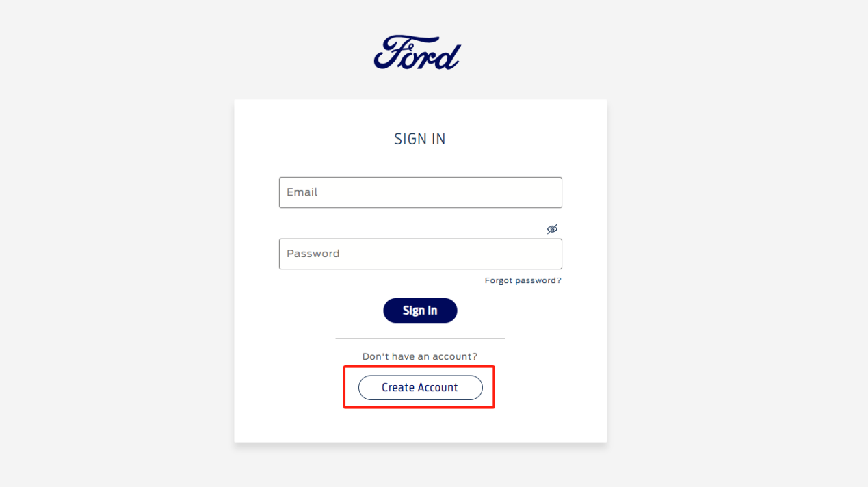Show the password using the crossed-eye icon
The height and width of the screenshot is (487, 868).
click(552, 229)
